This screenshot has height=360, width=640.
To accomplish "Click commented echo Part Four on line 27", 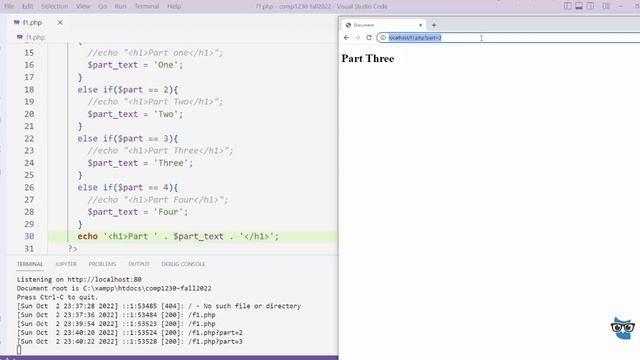I will (158, 200).
